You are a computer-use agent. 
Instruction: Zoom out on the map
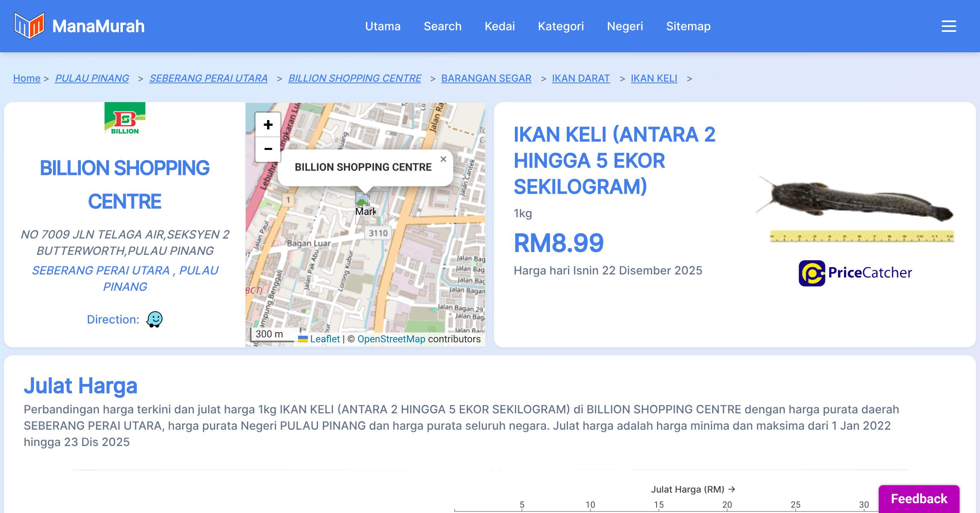[268, 149]
